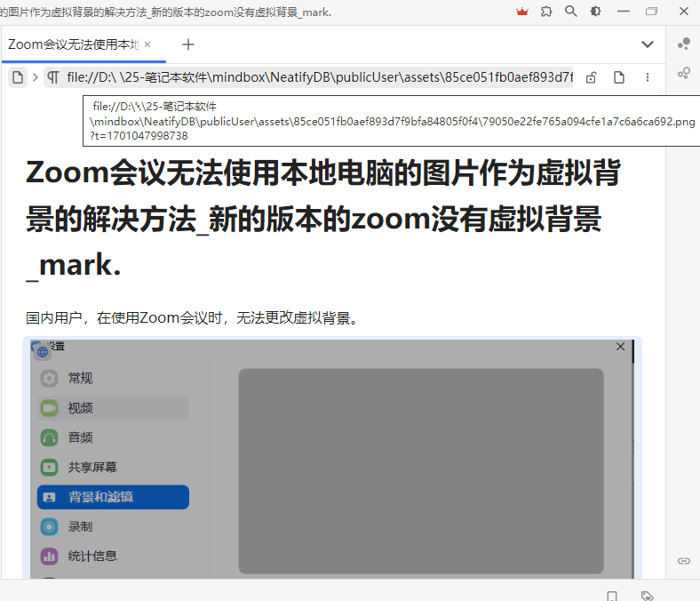700x601 pixels.
Task: Click the page icon next to lock
Action: coord(619,77)
